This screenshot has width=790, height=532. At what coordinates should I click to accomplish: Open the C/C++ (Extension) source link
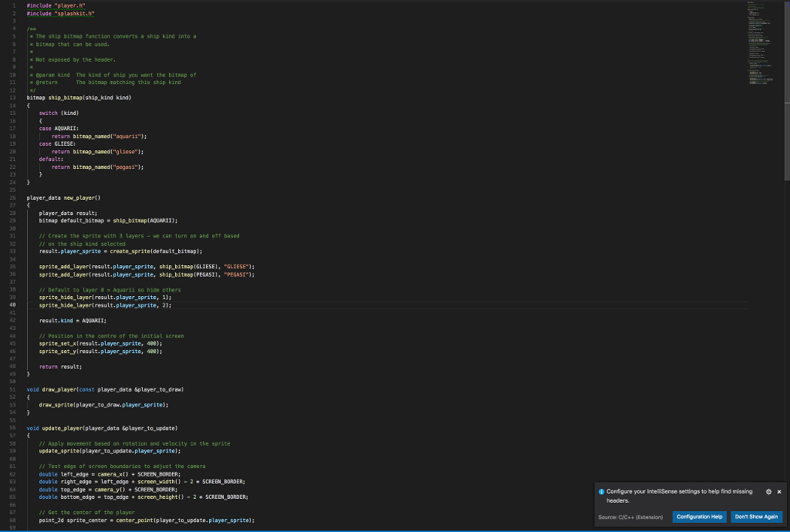pyautogui.click(x=631, y=517)
